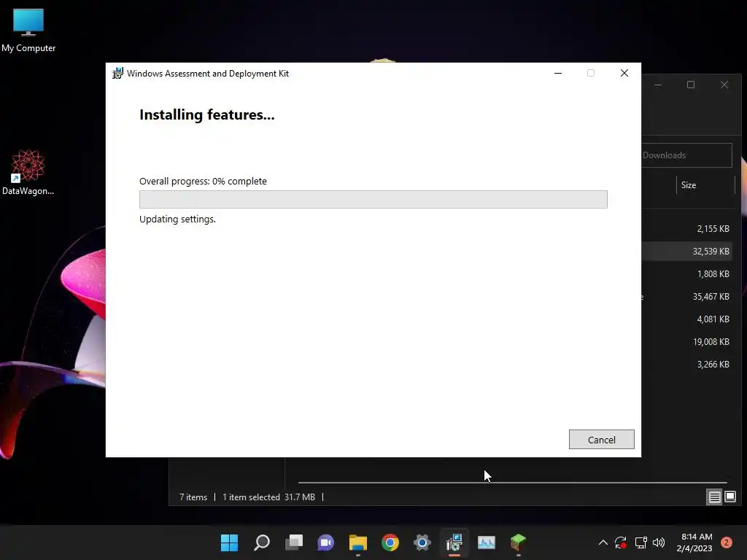Viewport: 747px width, 560px height.
Task: Select the 1,808 KB file row
Action: click(x=687, y=274)
